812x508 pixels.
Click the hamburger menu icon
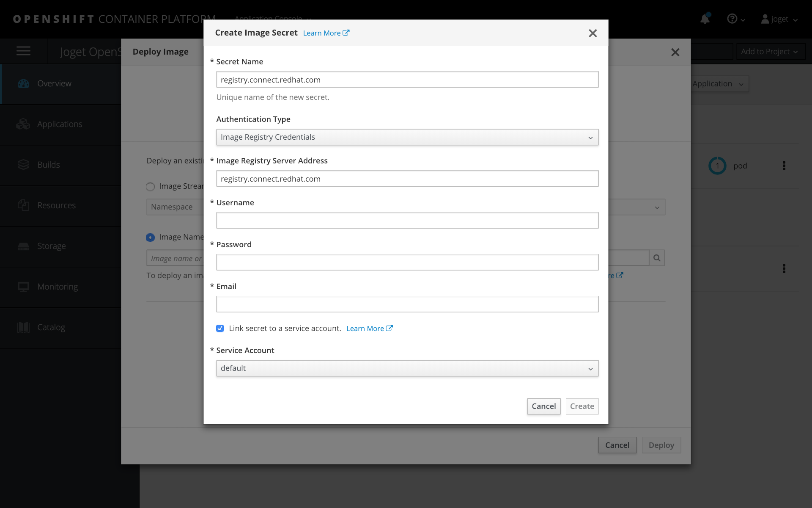[23, 51]
